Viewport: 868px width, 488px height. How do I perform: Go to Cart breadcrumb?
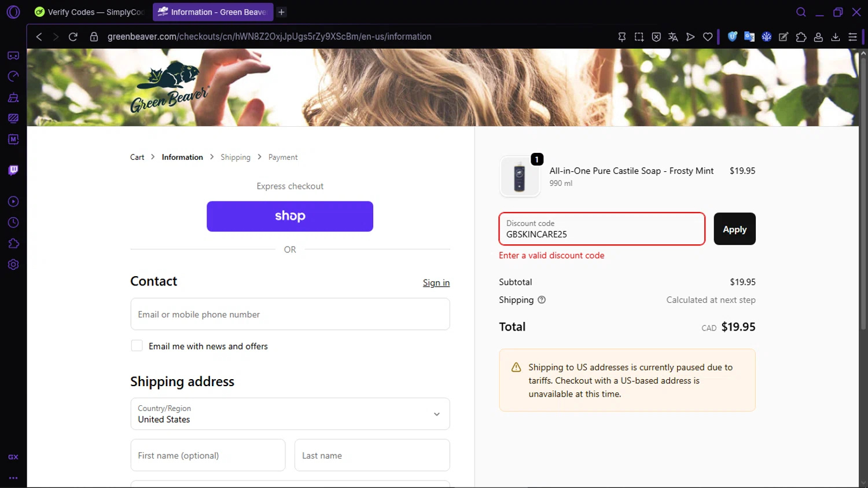[137, 157]
